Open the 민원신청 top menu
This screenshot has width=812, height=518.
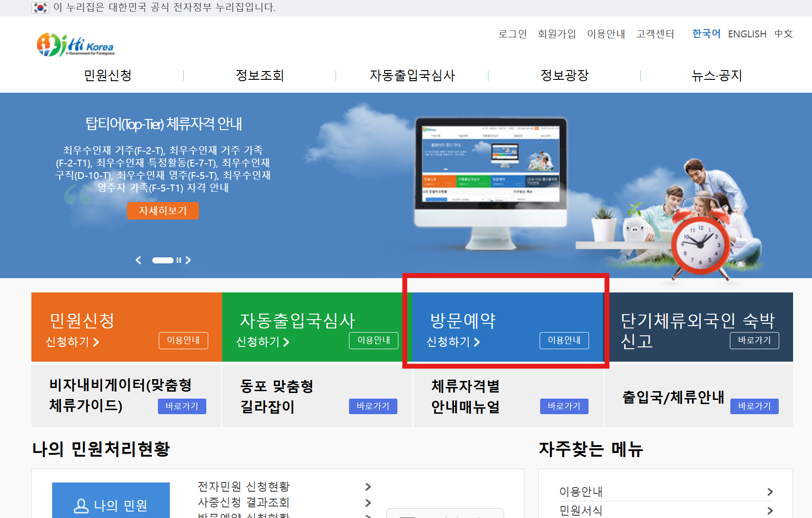pyautogui.click(x=108, y=75)
